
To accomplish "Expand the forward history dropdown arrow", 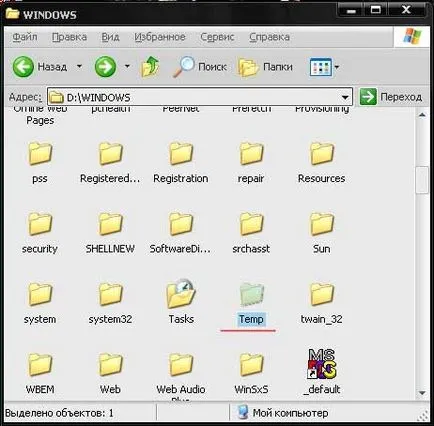I will pyautogui.click(x=127, y=66).
